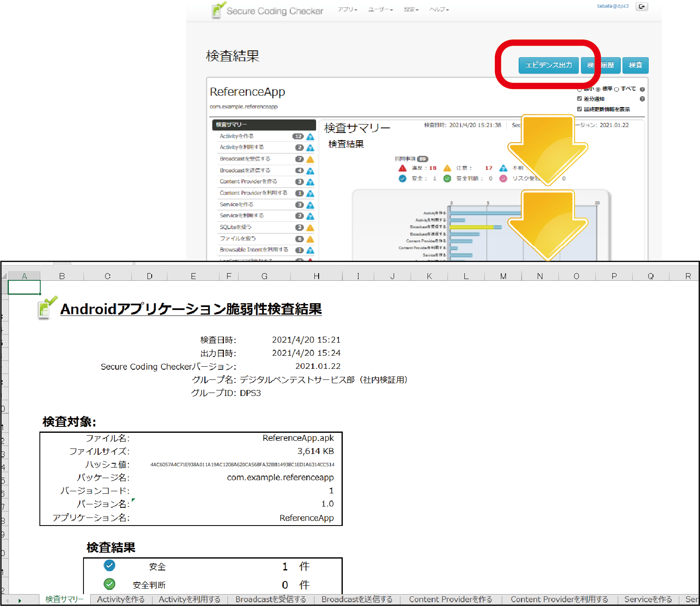Click green 安全判断 checkmark icon in summary
This screenshot has width=700, height=606.
pos(447,178)
